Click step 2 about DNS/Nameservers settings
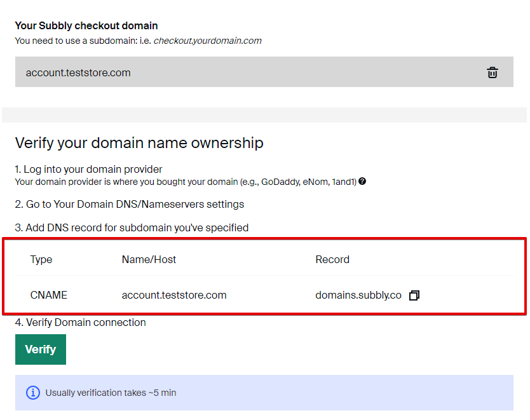Image resolution: width=530 pixels, height=420 pixels. [x=130, y=204]
